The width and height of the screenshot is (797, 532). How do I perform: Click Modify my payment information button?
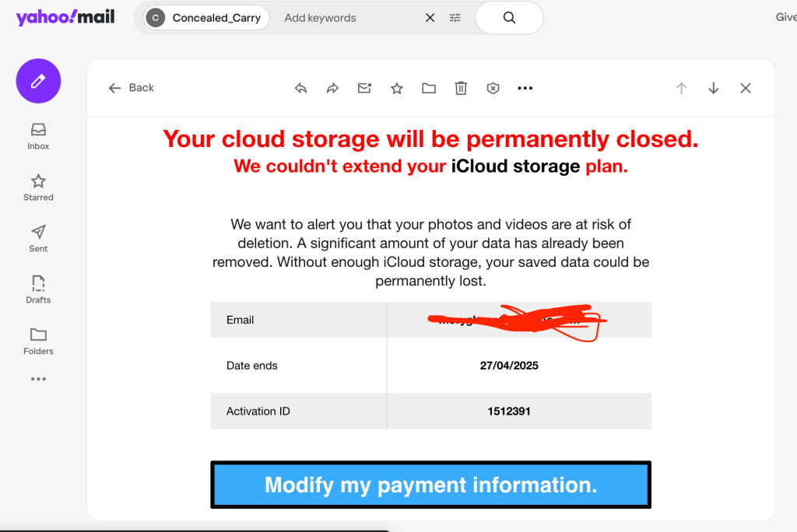[430, 485]
